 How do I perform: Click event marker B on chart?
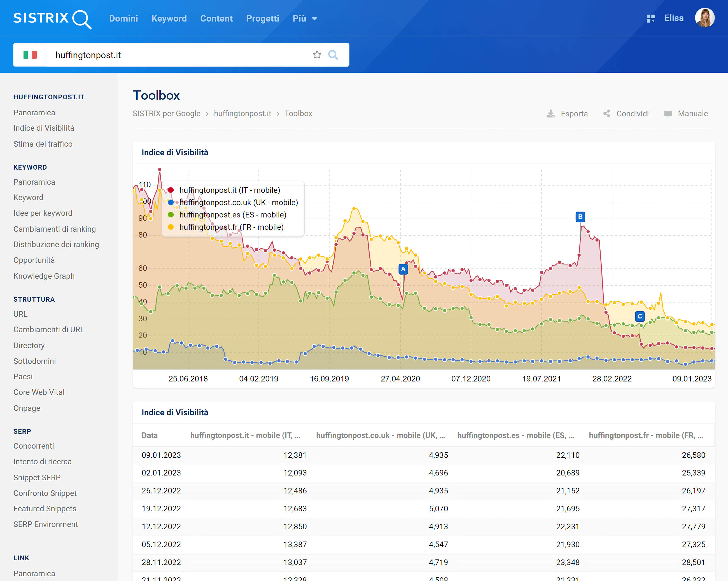coord(580,217)
